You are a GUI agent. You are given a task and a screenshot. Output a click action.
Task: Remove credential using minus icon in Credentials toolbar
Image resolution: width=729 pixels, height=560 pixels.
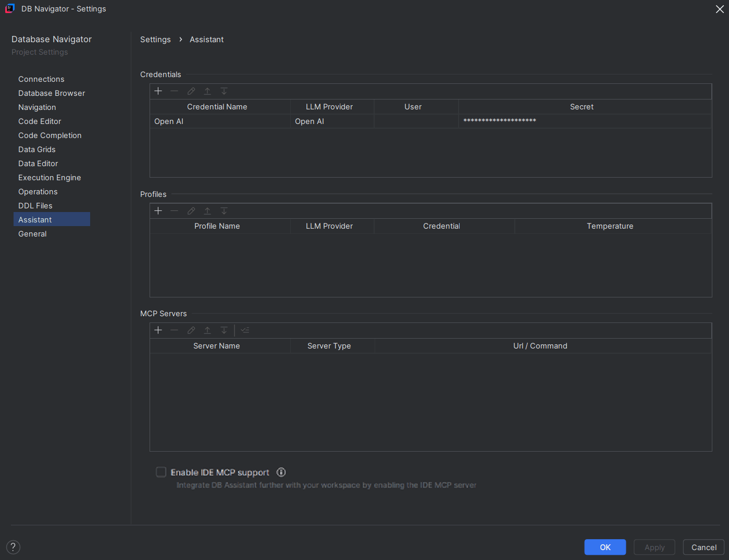coord(175,91)
